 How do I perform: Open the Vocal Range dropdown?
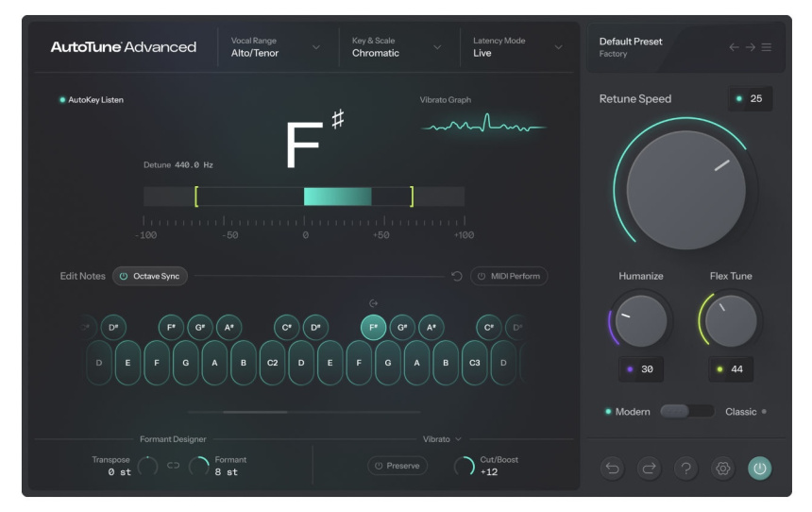(x=276, y=47)
